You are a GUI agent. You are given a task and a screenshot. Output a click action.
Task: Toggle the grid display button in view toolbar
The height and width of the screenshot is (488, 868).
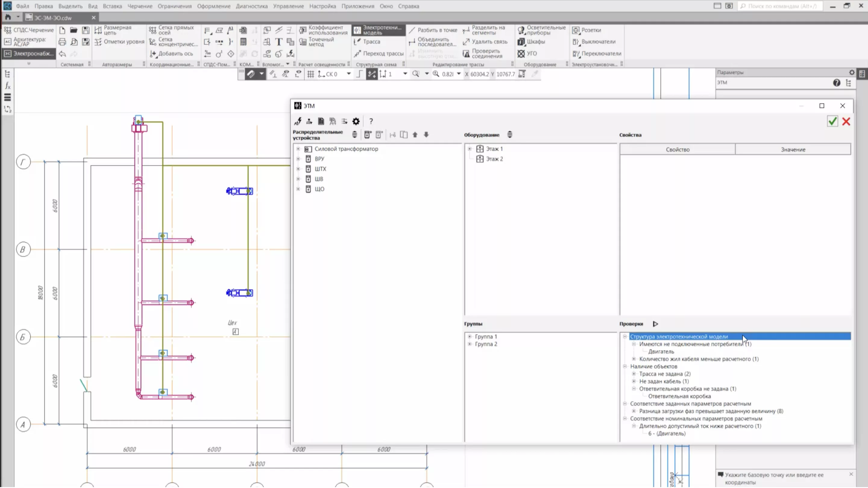coord(311,74)
